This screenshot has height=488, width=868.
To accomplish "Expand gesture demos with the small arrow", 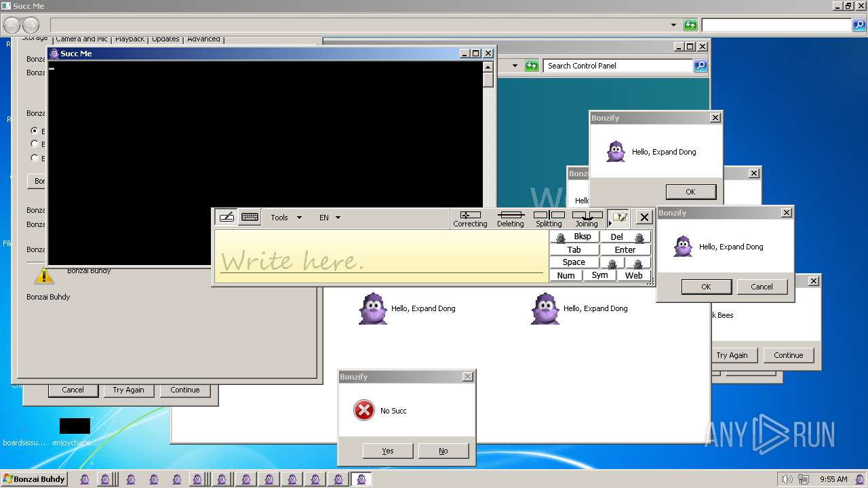I will click(x=610, y=224).
